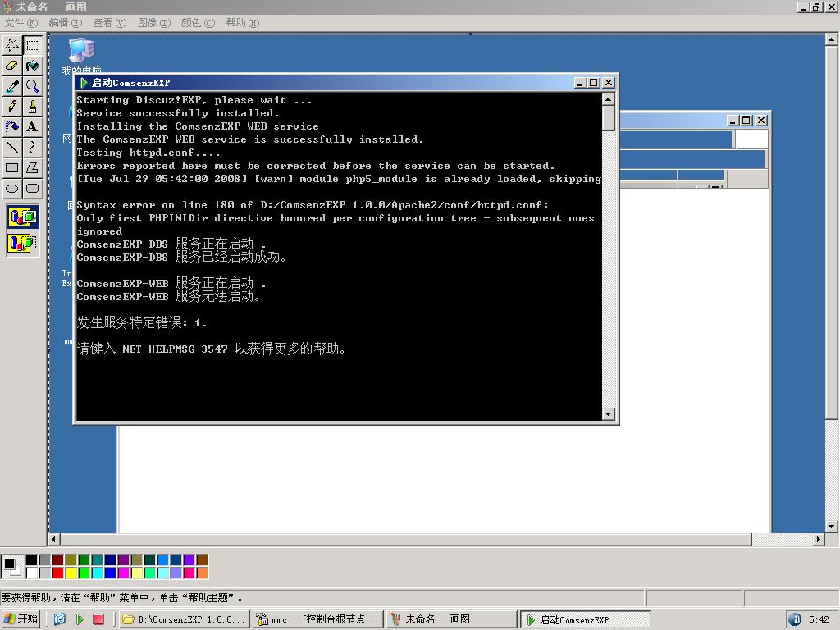
Task: Click the canvas vertical scrollbar down arrow
Action: (x=832, y=526)
